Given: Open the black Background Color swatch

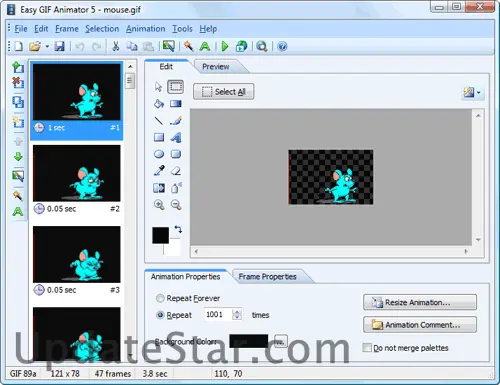Looking at the screenshot, I should [x=249, y=341].
